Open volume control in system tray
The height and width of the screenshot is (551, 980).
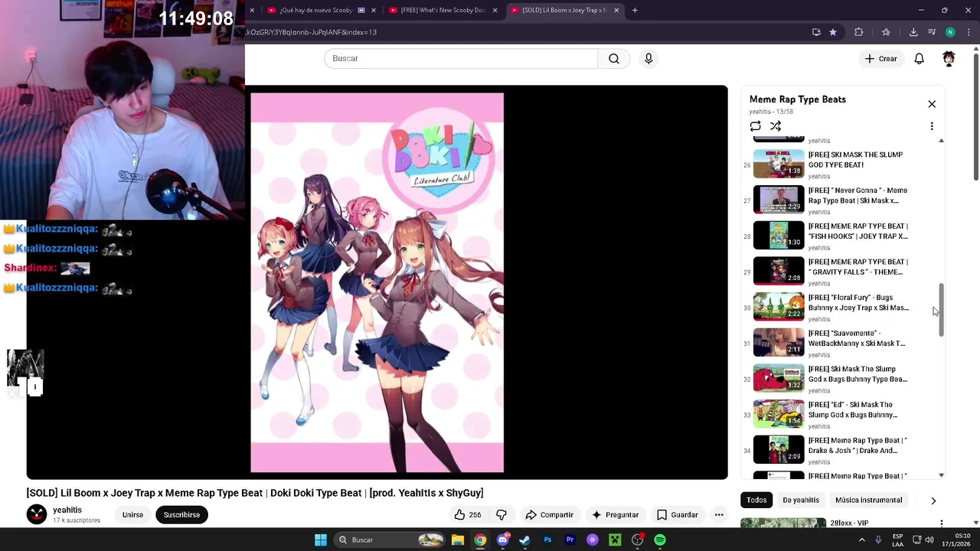tap(929, 540)
